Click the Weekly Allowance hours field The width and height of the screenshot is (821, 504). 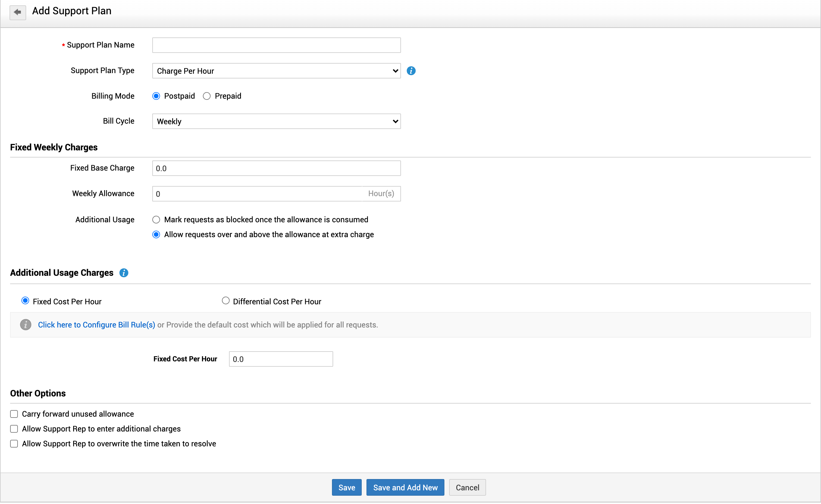point(257,194)
